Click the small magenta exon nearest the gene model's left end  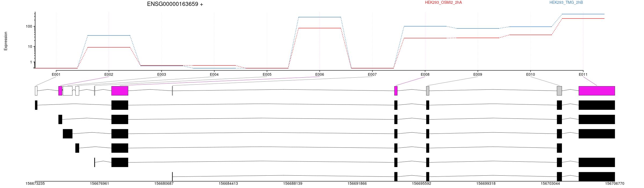pos(60,91)
